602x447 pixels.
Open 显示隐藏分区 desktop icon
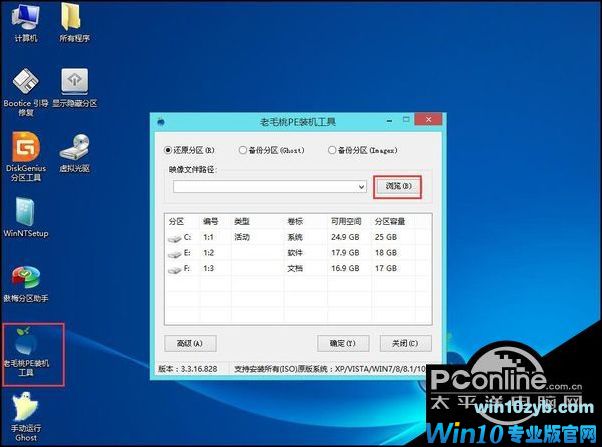pyautogui.click(x=74, y=88)
